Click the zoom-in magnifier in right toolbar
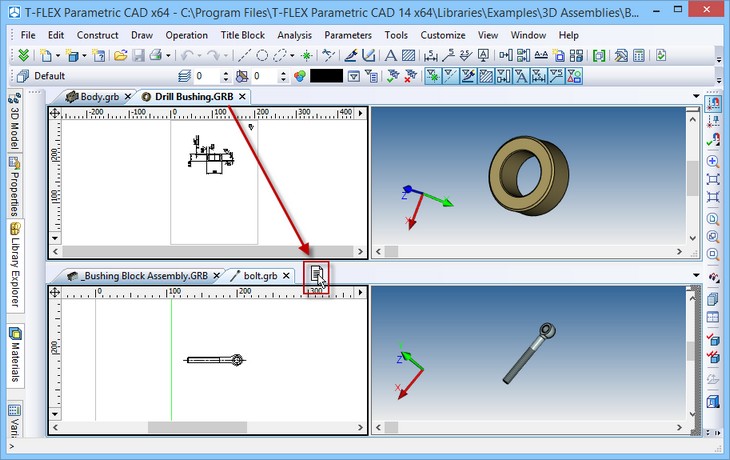The image size is (730, 460). tap(713, 161)
